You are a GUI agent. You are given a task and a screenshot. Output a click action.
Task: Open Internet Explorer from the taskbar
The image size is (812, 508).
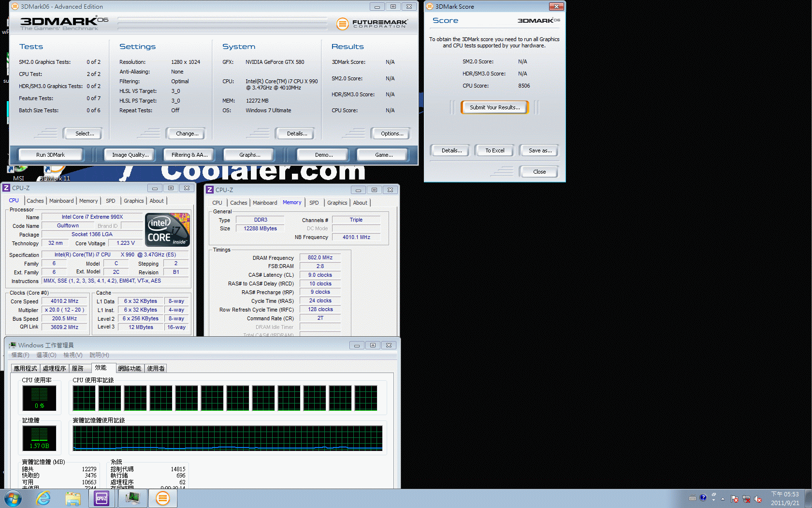click(43, 498)
